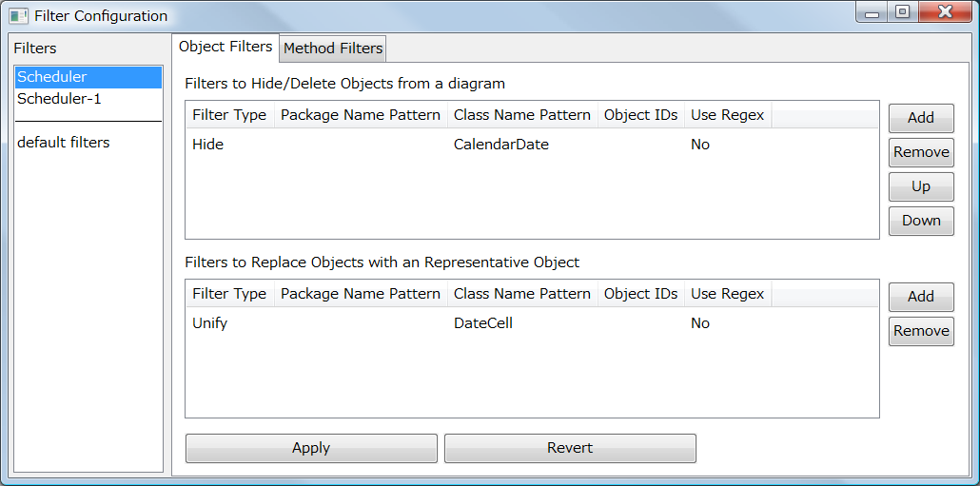The height and width of the screenshot is (486, 980).
Task: Select the Hide CalendarDate filter row
Action: 476,145
